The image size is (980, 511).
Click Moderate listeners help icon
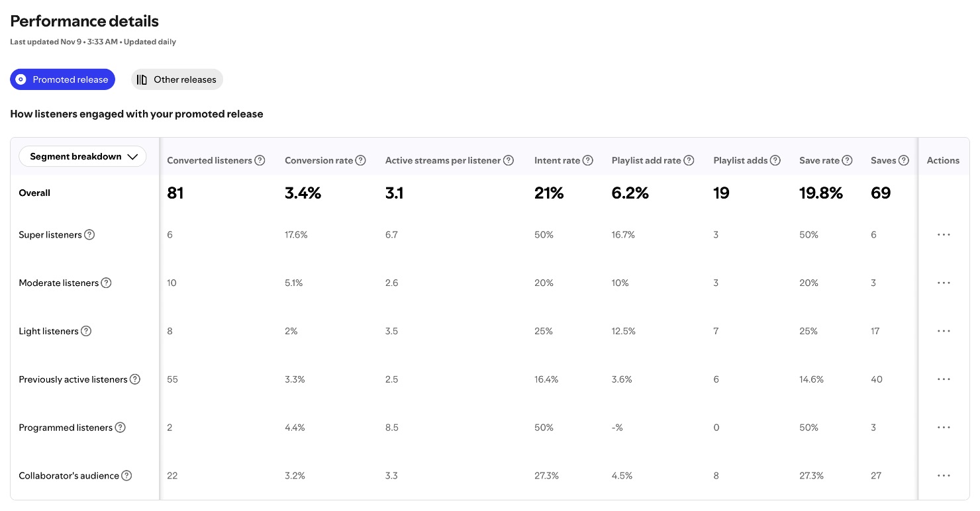coord(106,283)
